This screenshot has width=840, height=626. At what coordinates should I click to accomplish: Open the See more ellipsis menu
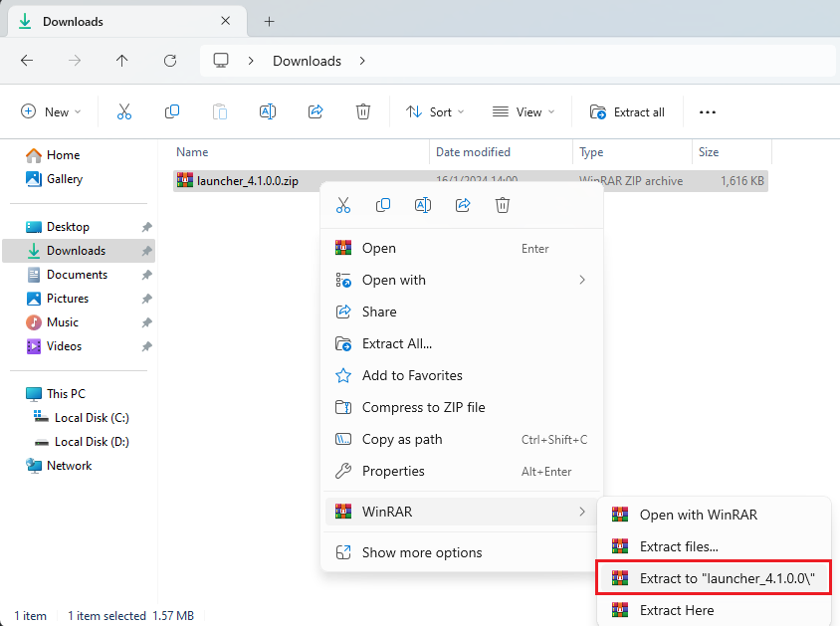click(708, 112)
